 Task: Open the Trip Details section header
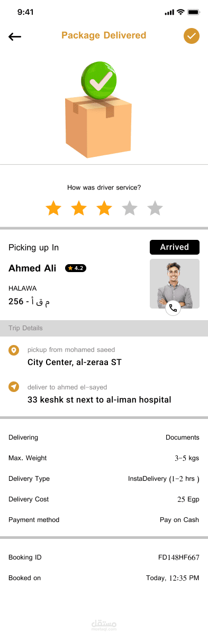click(x=104, y=328)
